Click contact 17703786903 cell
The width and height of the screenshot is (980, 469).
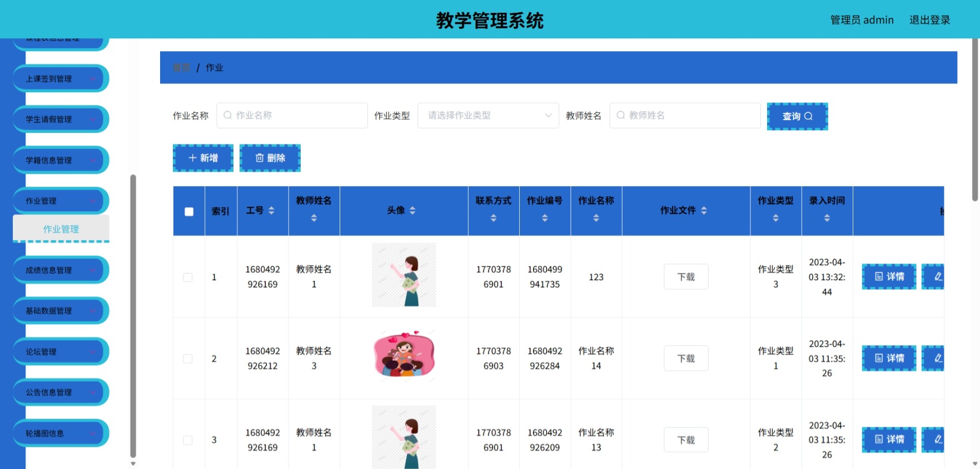pyautogui.click(x=494, y=358)
